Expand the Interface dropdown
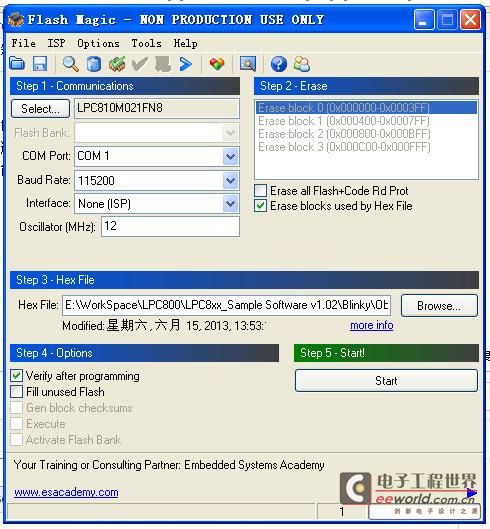 230,204
